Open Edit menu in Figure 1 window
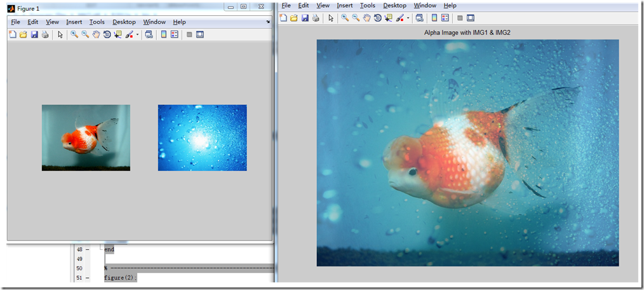644x290 pixels. pos(33,22)
